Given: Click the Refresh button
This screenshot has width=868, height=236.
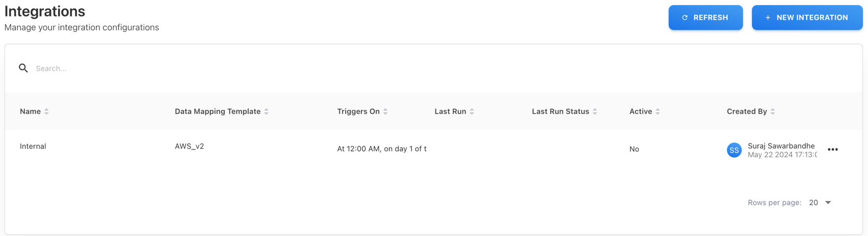Looking at the screenshot, I should (x=705, y=18).
